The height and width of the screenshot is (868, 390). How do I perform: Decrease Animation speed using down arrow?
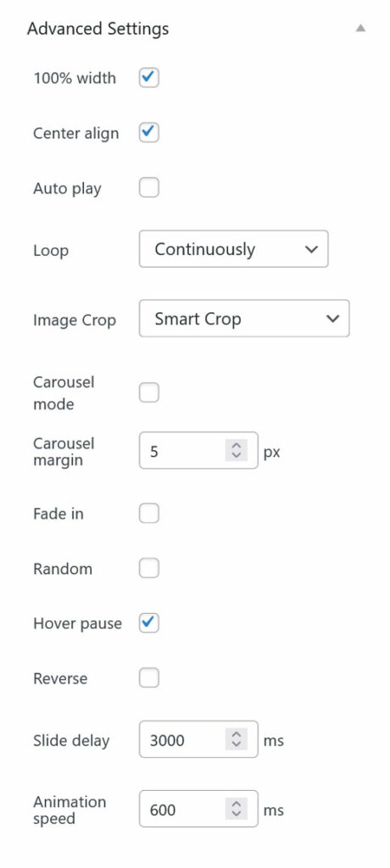click(237, 815)
